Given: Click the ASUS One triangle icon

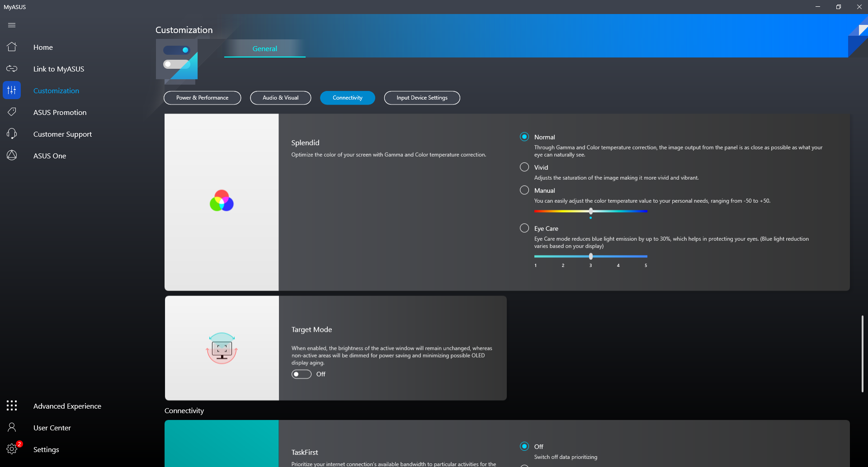Looking at the screenshot, I should [x=12, y=155].
